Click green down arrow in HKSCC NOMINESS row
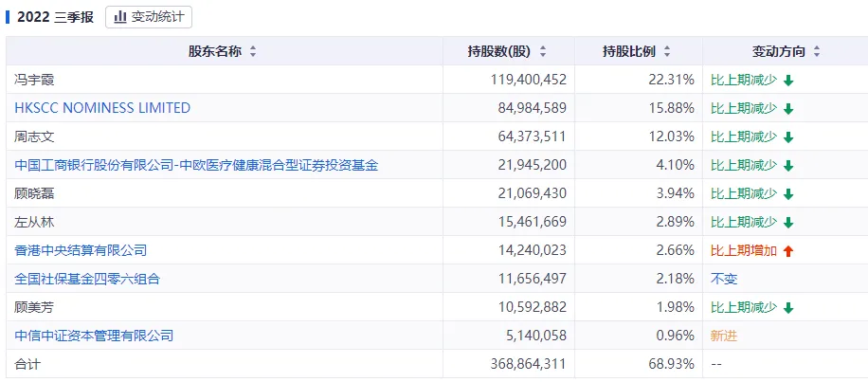The image size is (868, 382). click(788, 109)
